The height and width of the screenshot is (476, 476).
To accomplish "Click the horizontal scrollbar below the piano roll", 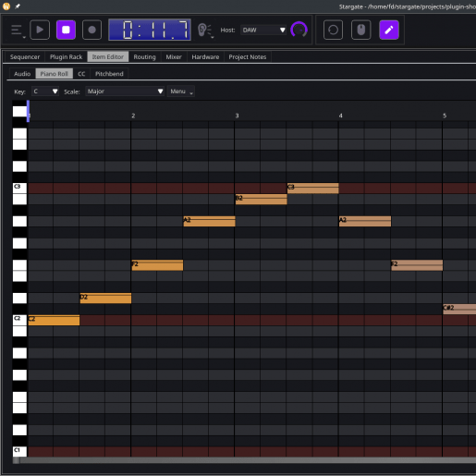I will click(x=244, y=460).
